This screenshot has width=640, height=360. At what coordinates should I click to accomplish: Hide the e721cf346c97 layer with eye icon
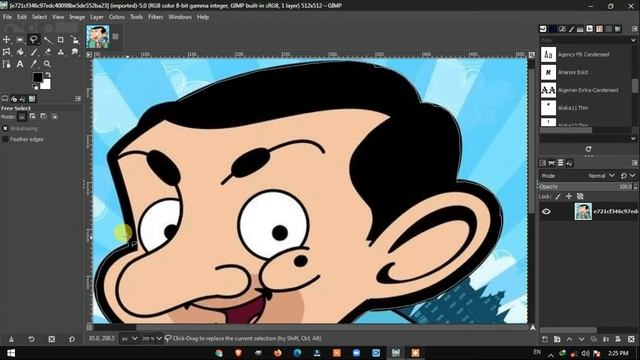[x=546, y=211]
